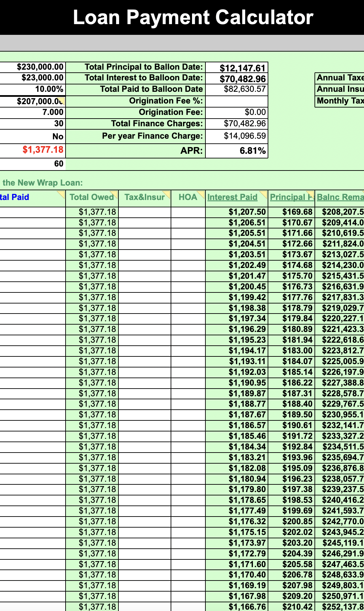Click the 7.000 interest rate cell

tap(33, 112)
